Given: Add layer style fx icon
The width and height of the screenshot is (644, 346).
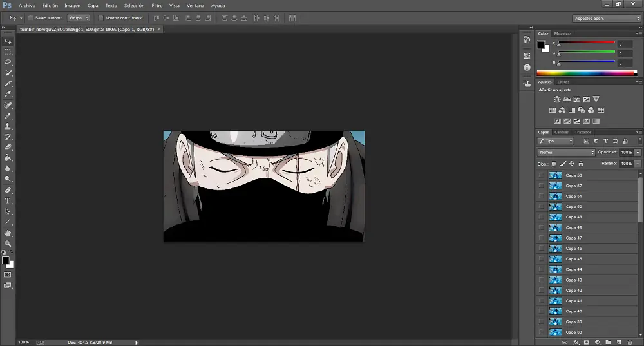Looking at the screenshot, I should click(576, 342).
